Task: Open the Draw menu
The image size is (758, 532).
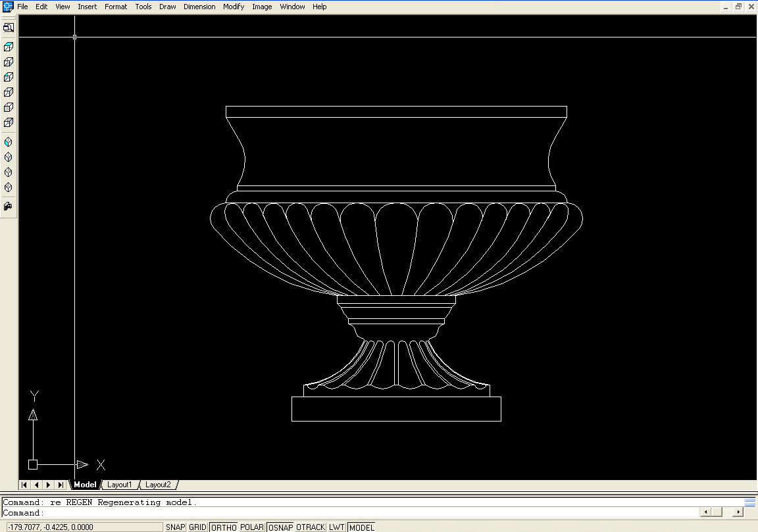Action: click(x=167, y=7)
